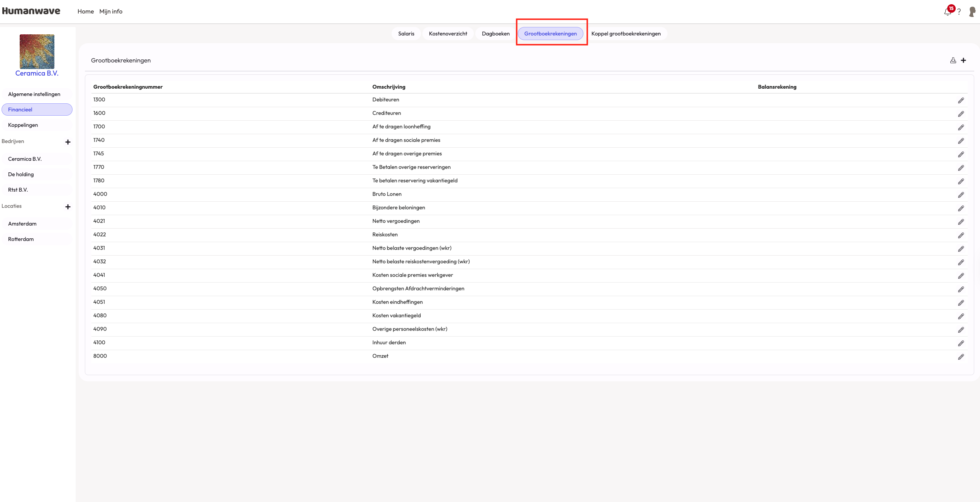This screenshot has width=980, height=502.
Task: Go to Mijn info in top menu
Action: coord(111,12)
